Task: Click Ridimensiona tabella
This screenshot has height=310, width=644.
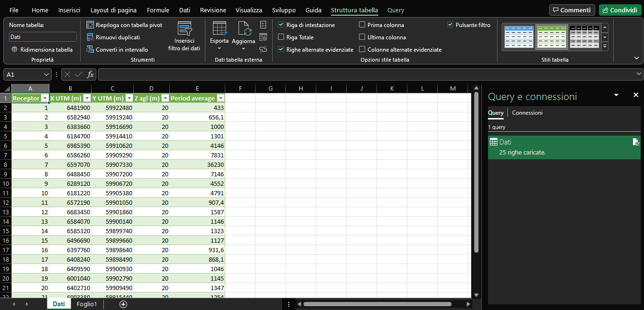Action: pos(42,49)
